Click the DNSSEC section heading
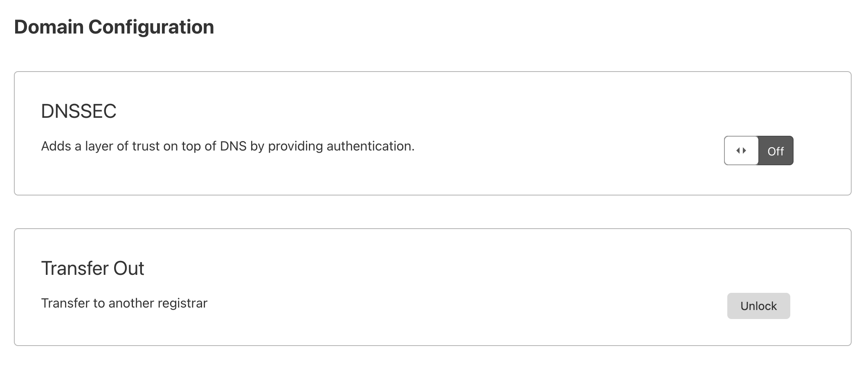Image resolution: width=868 pixels, height=373 pixels. (x=78, y=110)
